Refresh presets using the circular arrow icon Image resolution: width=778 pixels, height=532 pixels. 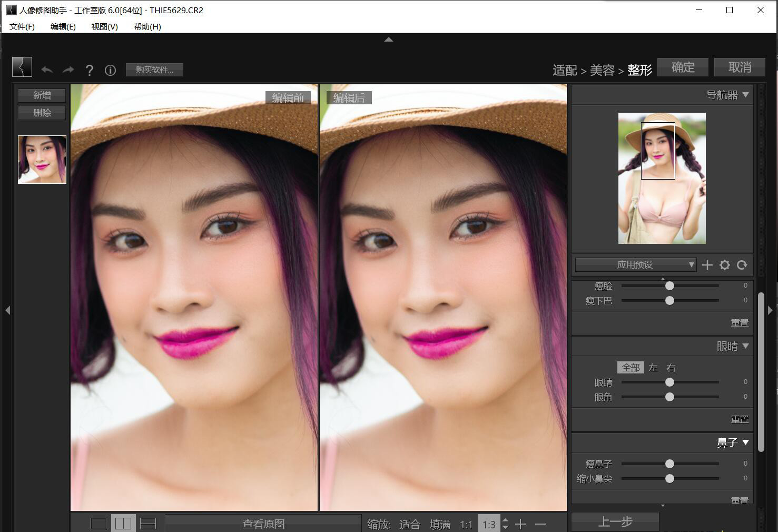point(742,265)
